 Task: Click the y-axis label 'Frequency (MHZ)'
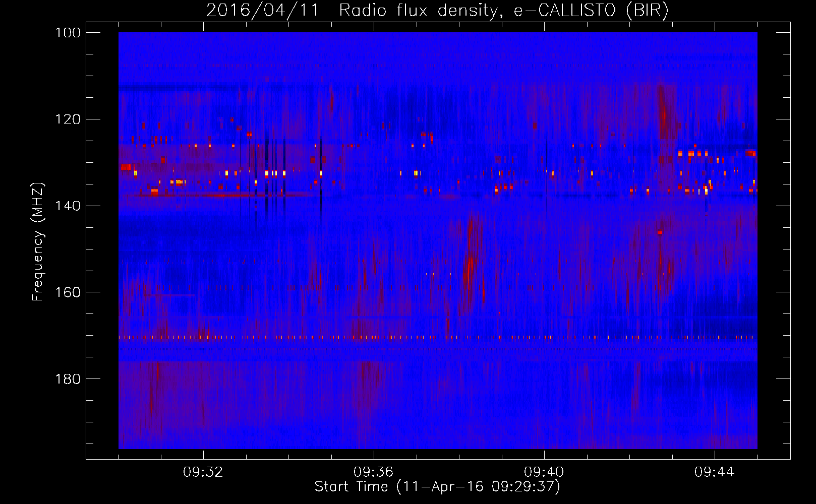click(38, 242)
